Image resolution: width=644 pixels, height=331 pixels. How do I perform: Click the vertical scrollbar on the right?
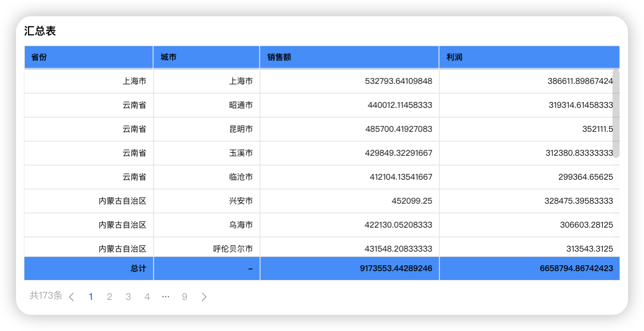tap(617, 115)
